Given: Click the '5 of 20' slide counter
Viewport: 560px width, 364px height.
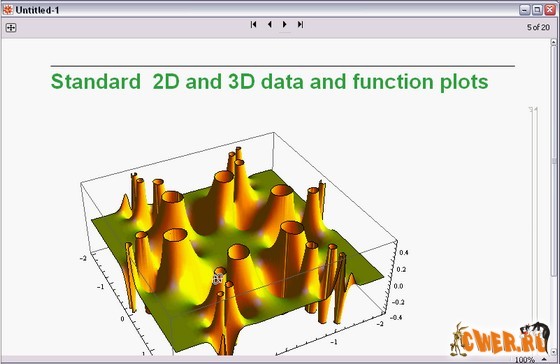Looking at the screenshot, I should point(538,28).
